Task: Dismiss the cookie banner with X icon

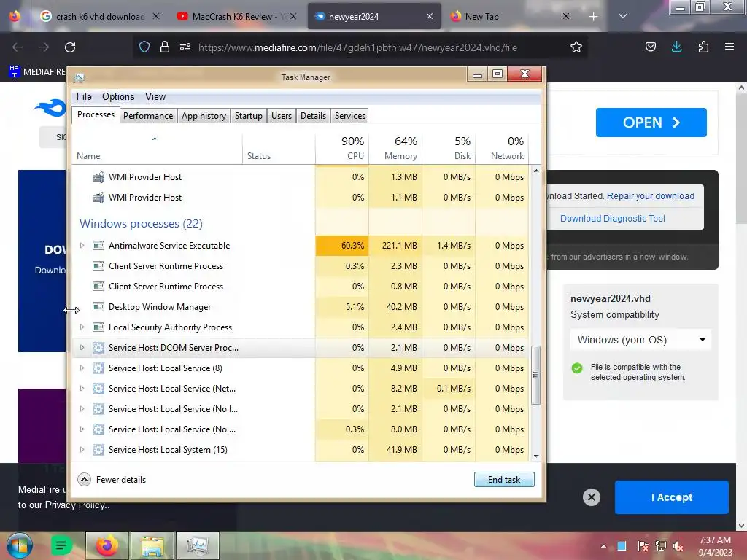Action: (591, 497)
